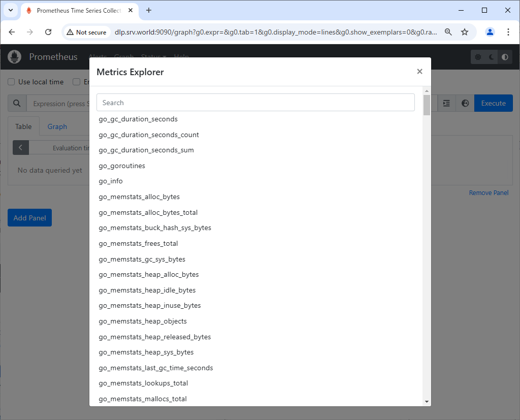Switch to dark theme moon icon
This screenshot has height=420, width=520.
pyautogui.click(x=492, y=57)
